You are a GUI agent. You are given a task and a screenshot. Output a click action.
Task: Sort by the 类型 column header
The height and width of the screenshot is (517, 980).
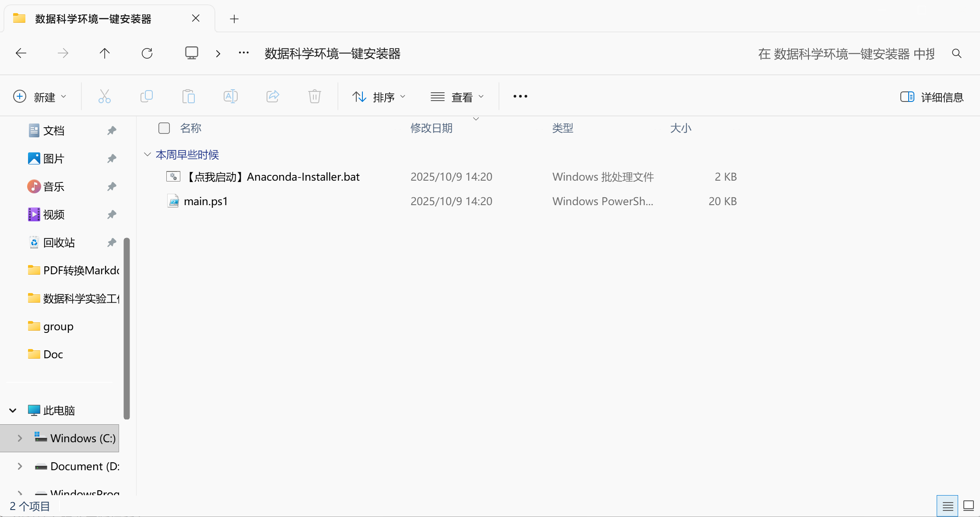point(562,128)
